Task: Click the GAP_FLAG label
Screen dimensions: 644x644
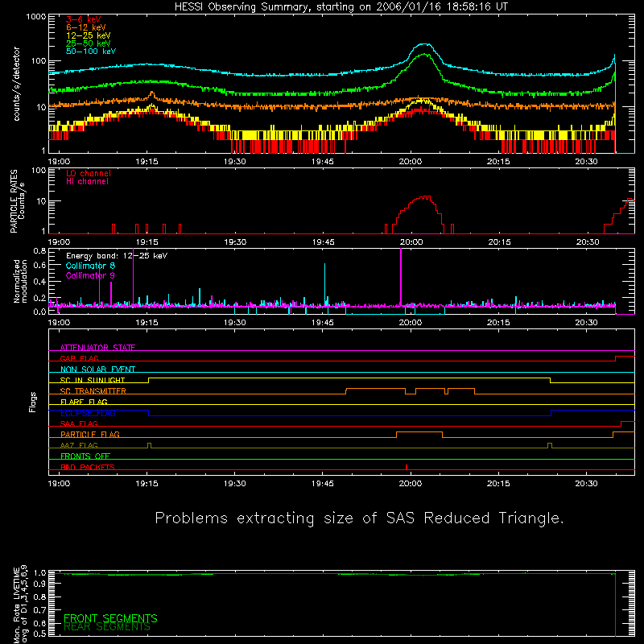Action: 79,358
